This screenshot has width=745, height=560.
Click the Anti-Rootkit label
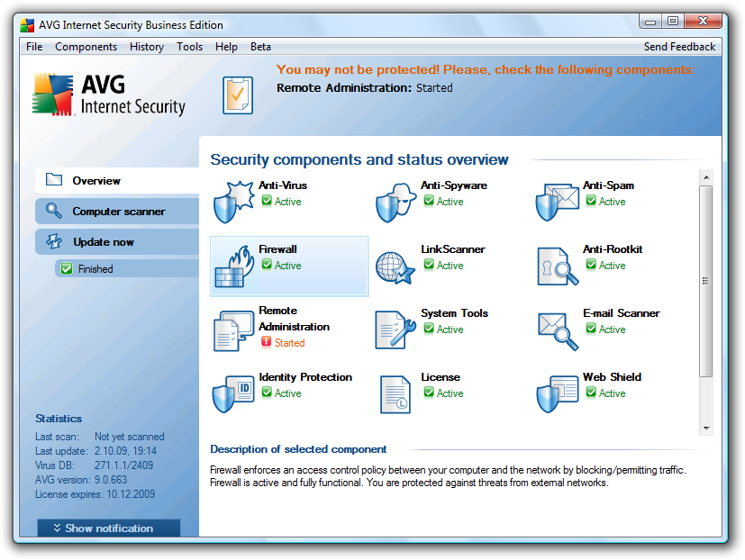(613, 249)
